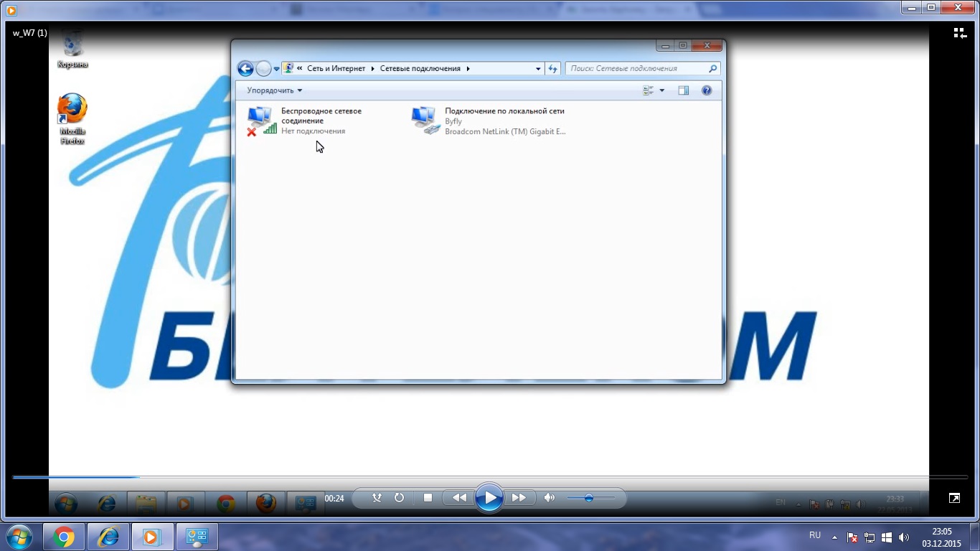Image resolution: width=980 pixels, height=551 pixels.
Task: Click the Media Player title bar icon
Action: point(11,10)
